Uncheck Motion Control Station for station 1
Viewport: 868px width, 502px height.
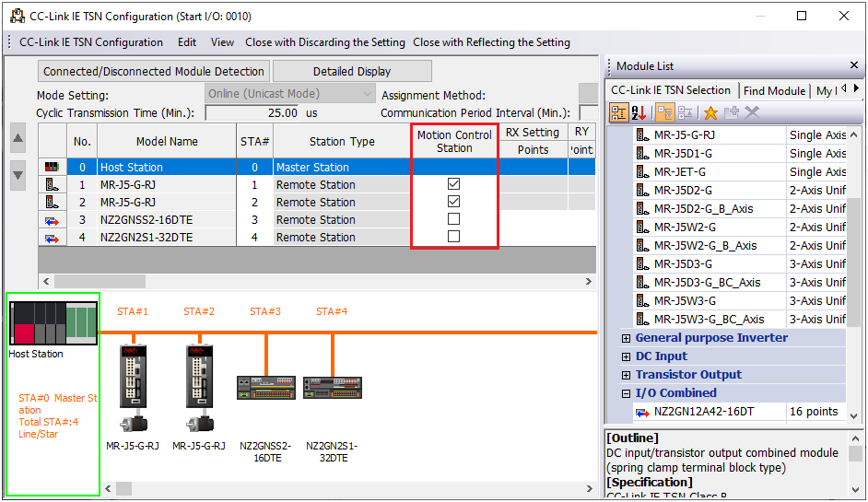454,183
